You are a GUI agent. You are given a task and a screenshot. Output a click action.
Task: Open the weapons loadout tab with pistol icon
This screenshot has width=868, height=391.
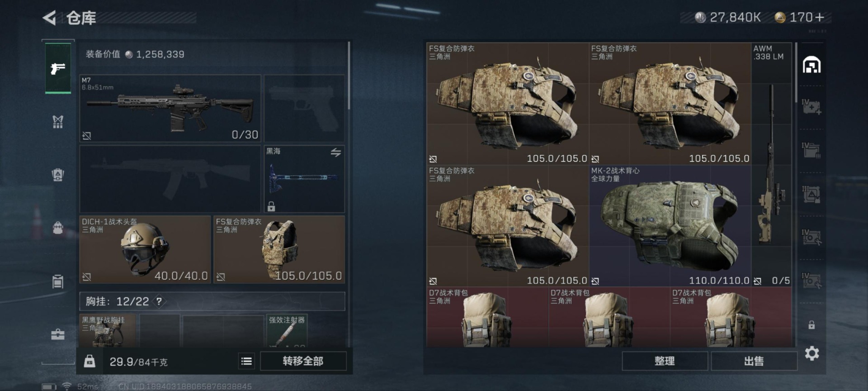tap(58, 68)
